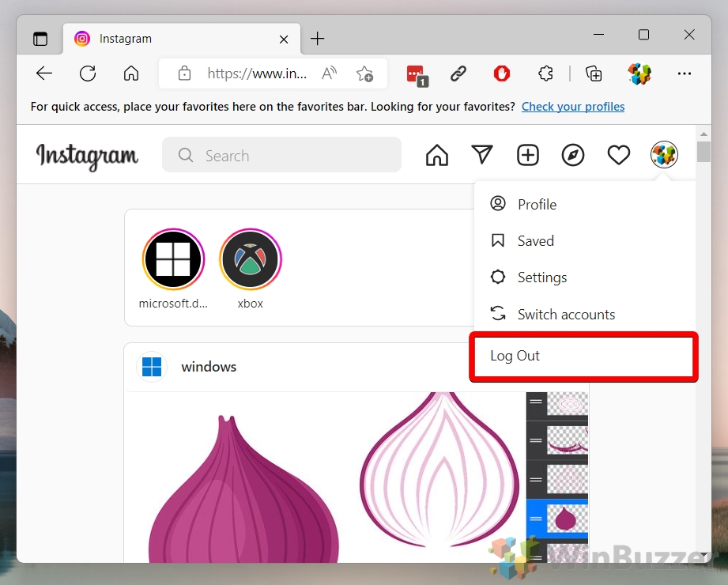This screenshot has width=728, height=585.
Task: Click browser Back arrow
Action: point(44,74)
